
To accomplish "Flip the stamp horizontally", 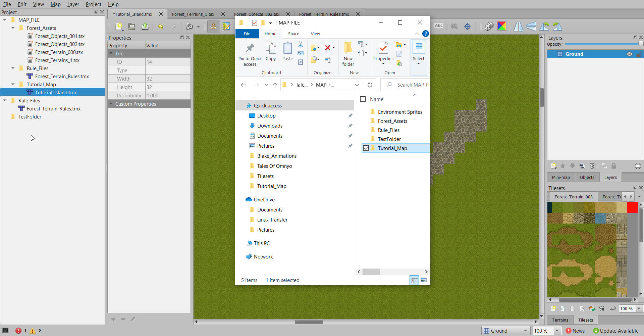I will (518, 27).
